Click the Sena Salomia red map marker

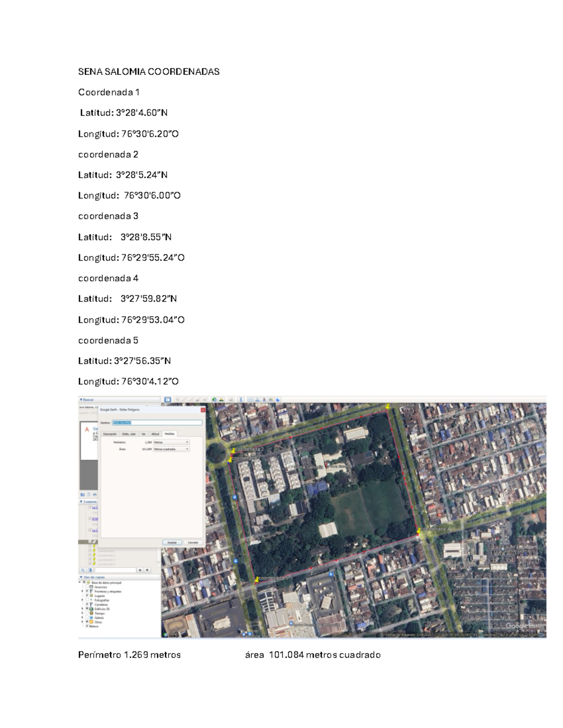coord(327,465)
